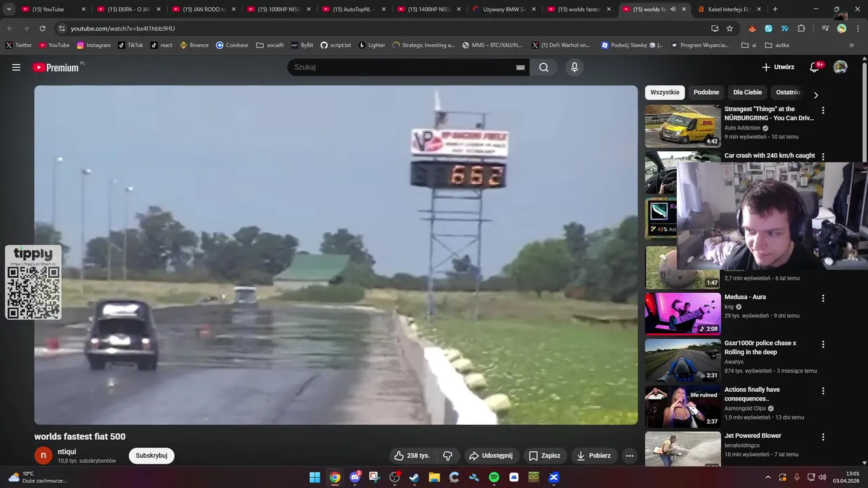Click the Zapisz save button
Viewport: 868px width, 488px height.
click(x=545, y=455)
